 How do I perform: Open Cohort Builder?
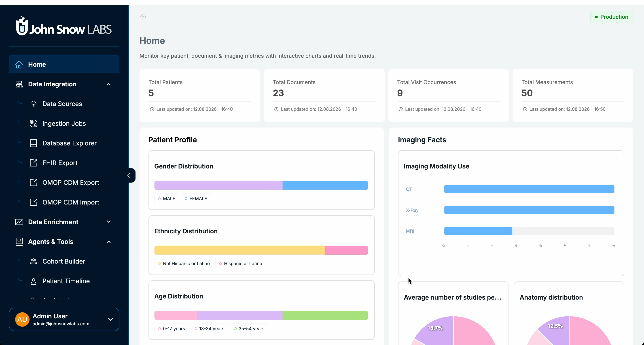64,262
